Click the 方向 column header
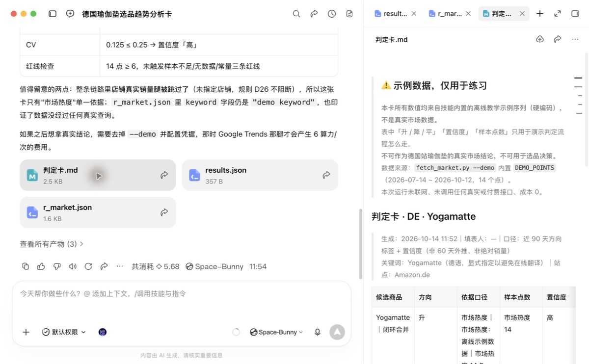The height and width of the screenshot is (364, 589). (x=435, y=297)
